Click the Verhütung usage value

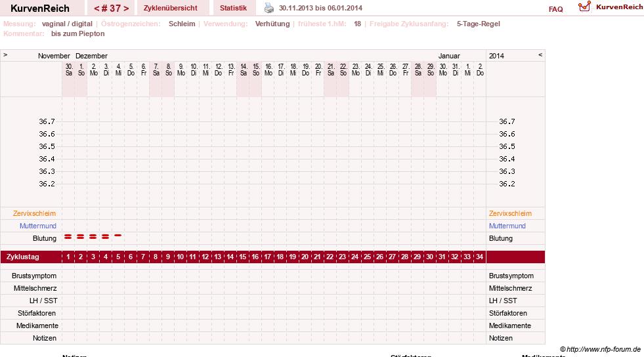tap(272, 24)
